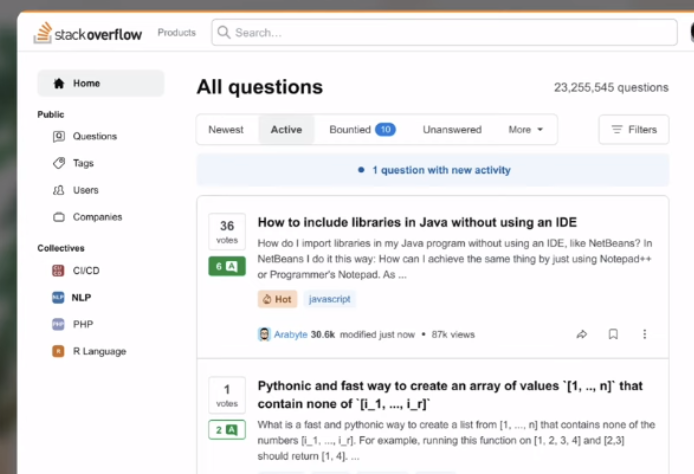Open Tags in the sidebar
The width and height of the screenshot is (694, 474).
point(83,163)
